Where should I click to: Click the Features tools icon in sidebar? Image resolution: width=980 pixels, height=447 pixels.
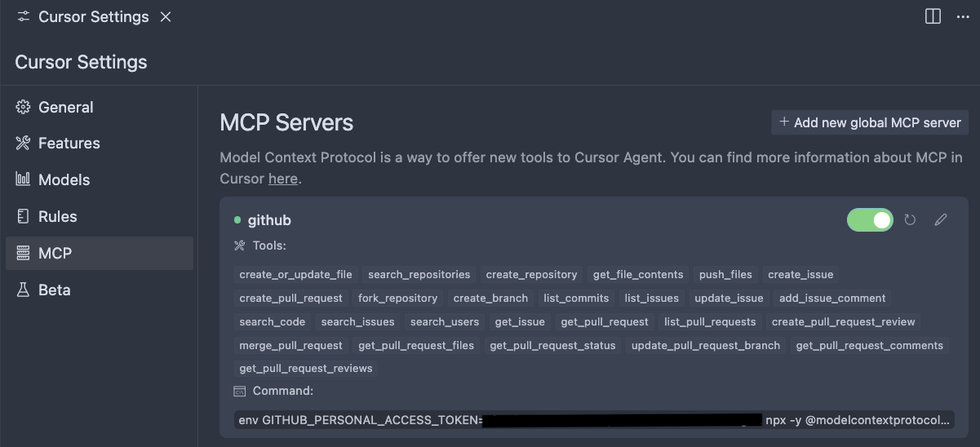(23, 144)
